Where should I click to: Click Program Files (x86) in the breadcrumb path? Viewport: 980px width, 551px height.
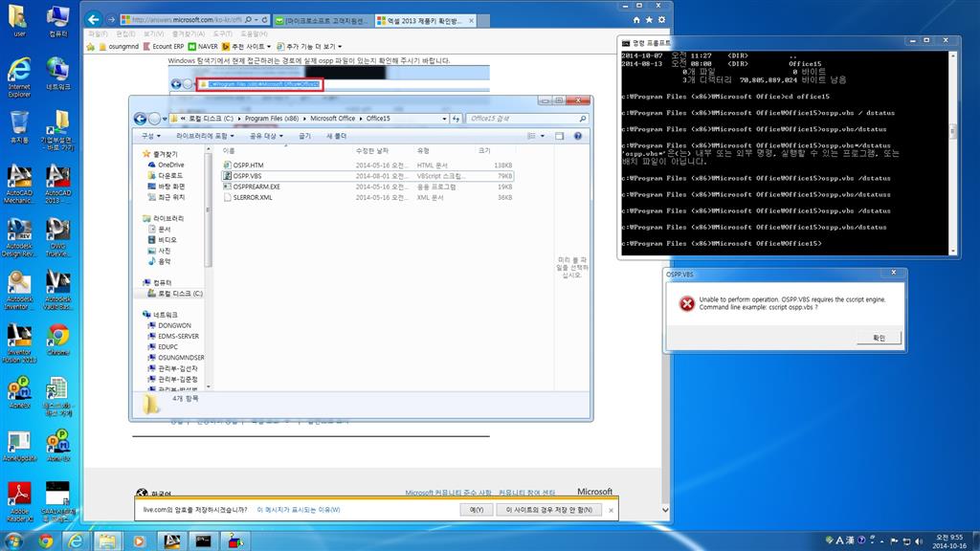tap(271, 118)
